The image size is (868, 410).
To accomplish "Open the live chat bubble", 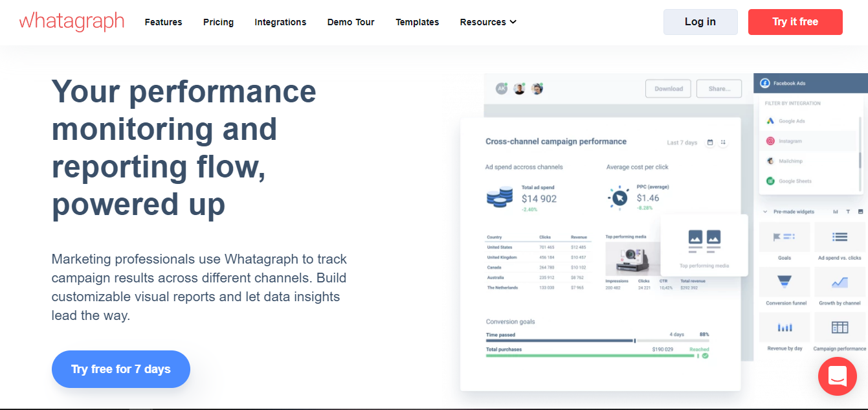I will coord(837,376).
